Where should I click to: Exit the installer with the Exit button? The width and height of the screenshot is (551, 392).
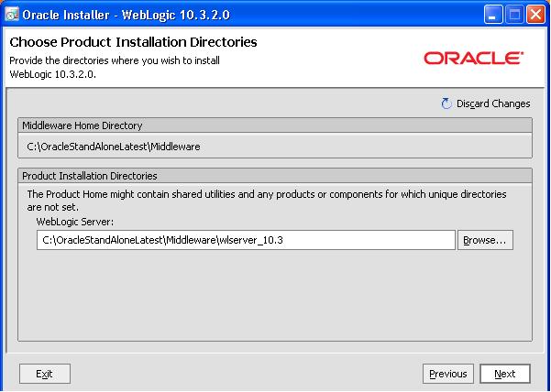coord(44,374)
